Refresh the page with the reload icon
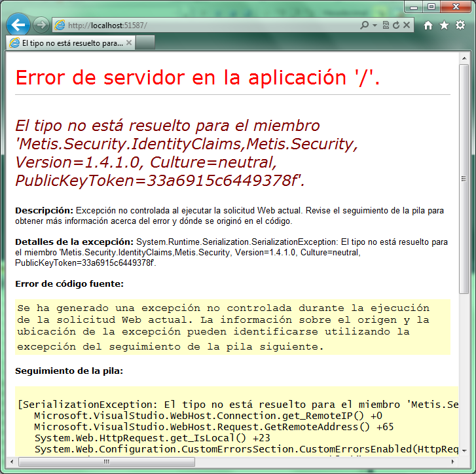 pos(396,25)
